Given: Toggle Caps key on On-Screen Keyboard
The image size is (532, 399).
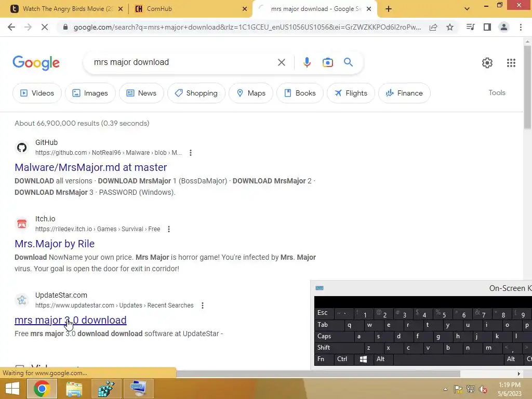Looking at the screenshot, I should [x=334, y=336].
